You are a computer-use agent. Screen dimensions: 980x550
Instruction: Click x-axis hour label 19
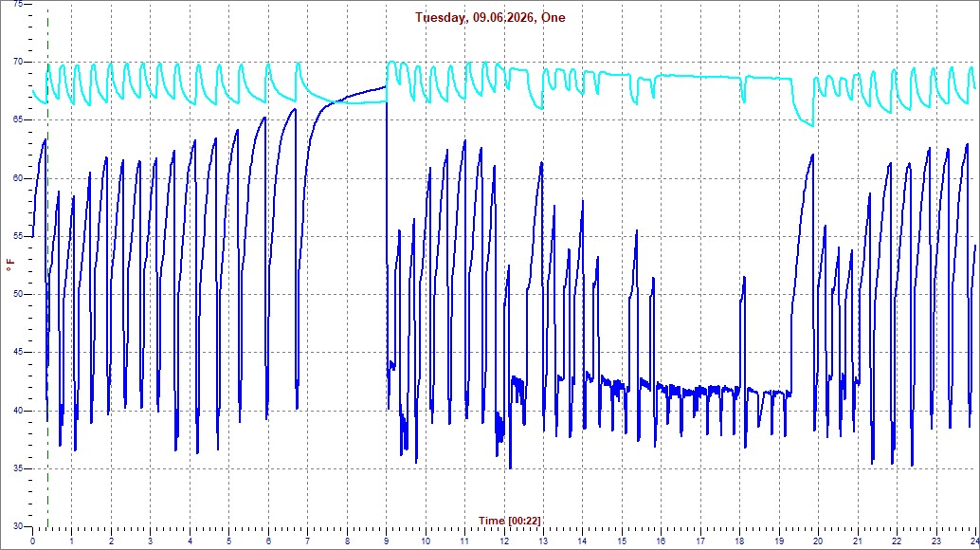tap(779, 541)
